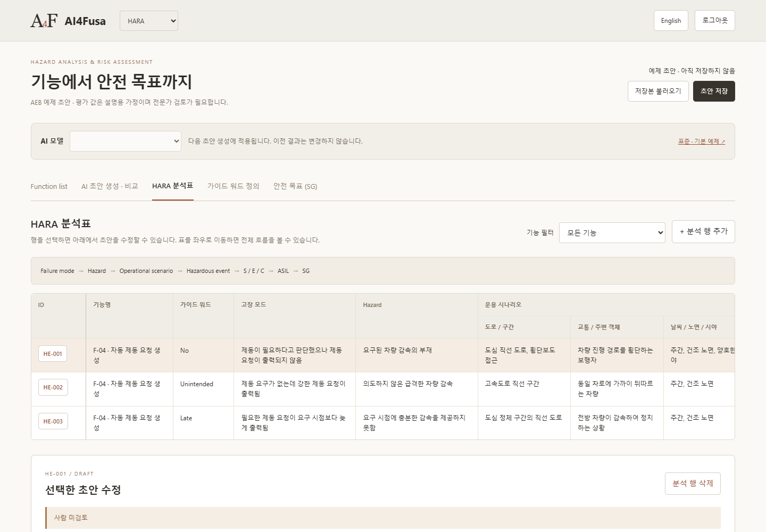Viewport: 766px width, 532px height.
Task: Go to the 가이드 워드 정의 tab
Action: pos(233,186)
